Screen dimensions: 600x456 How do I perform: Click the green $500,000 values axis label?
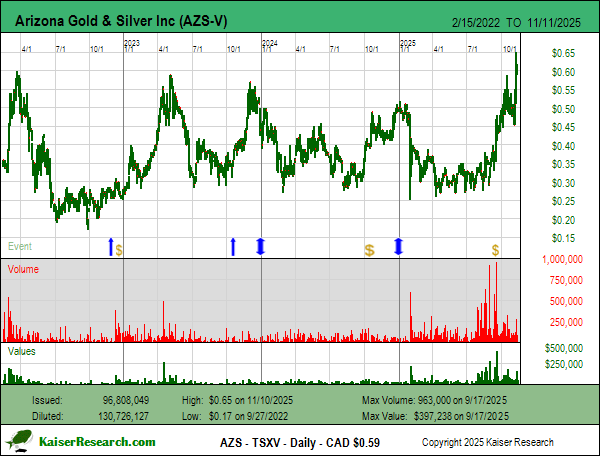[x=564, y=348]
